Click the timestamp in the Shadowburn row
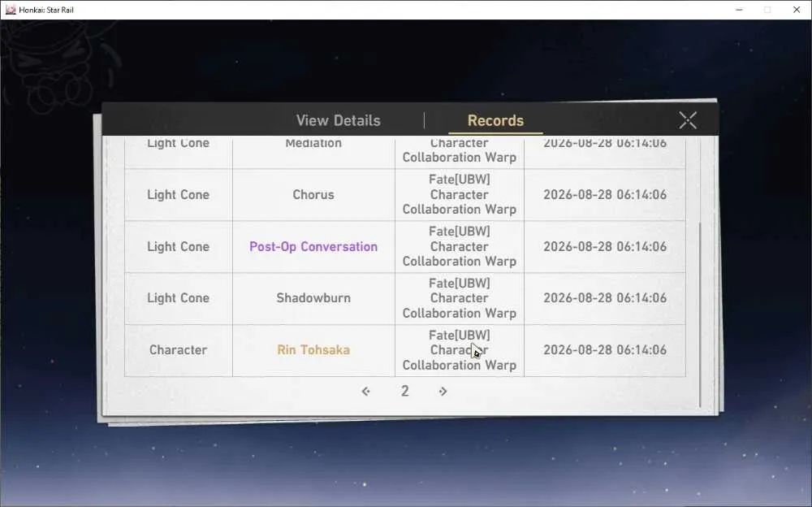This screenshot has width=812, height=507. [x=605, y=298]
